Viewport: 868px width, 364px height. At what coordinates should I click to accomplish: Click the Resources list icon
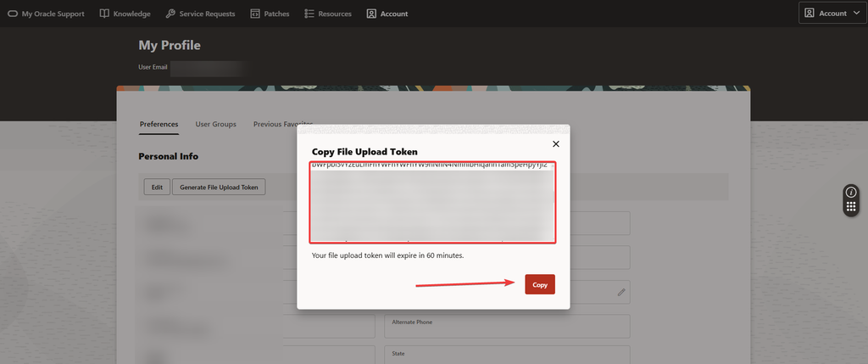tap(309, 14)
